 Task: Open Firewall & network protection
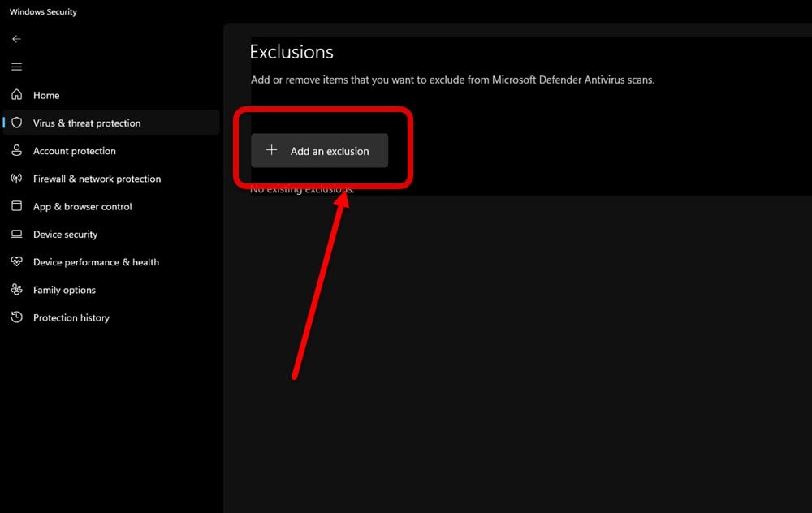pos(111,179)
